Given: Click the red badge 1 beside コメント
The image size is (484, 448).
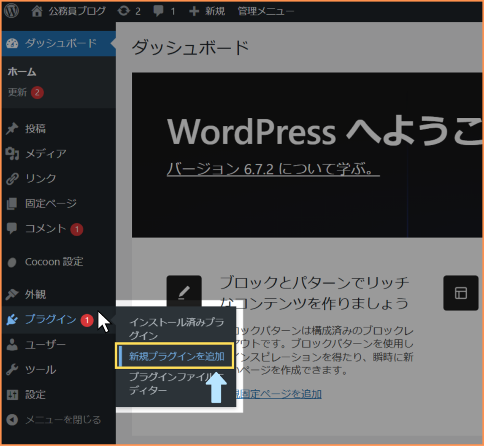Looking at the screenshot, I should (77, 229).
